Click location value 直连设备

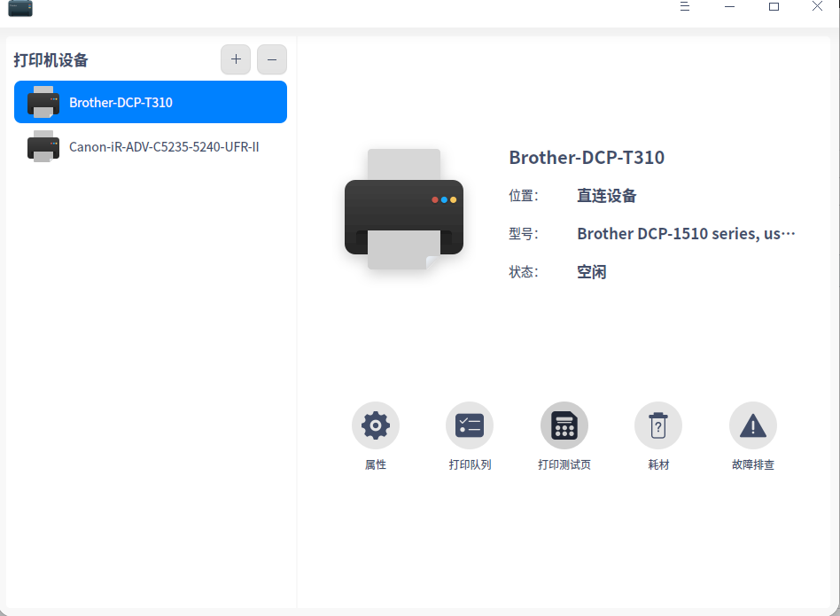[x=606, y=196]
